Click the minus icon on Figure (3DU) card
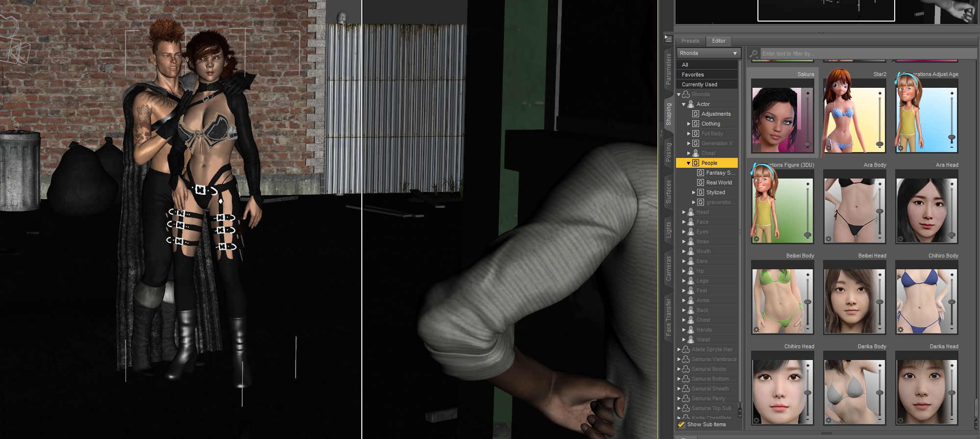 [808, 238]
